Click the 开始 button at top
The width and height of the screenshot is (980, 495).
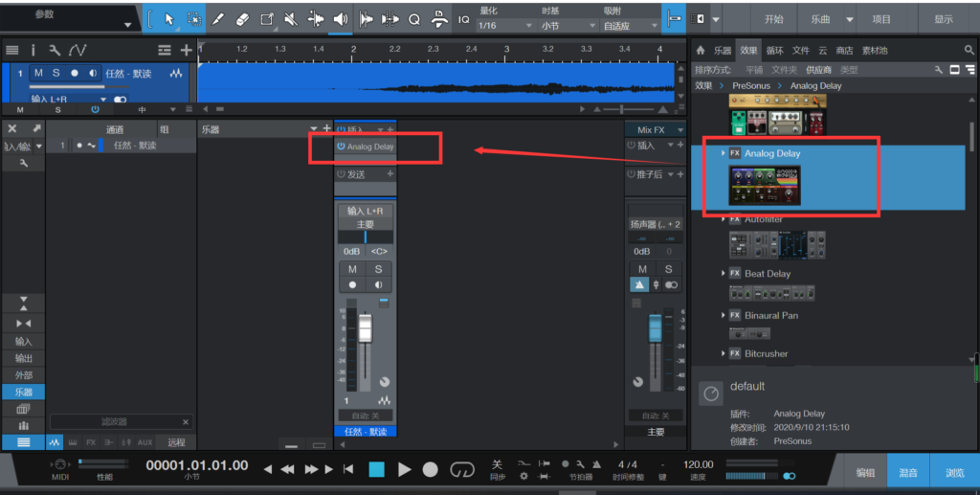(x=773, y=19)
